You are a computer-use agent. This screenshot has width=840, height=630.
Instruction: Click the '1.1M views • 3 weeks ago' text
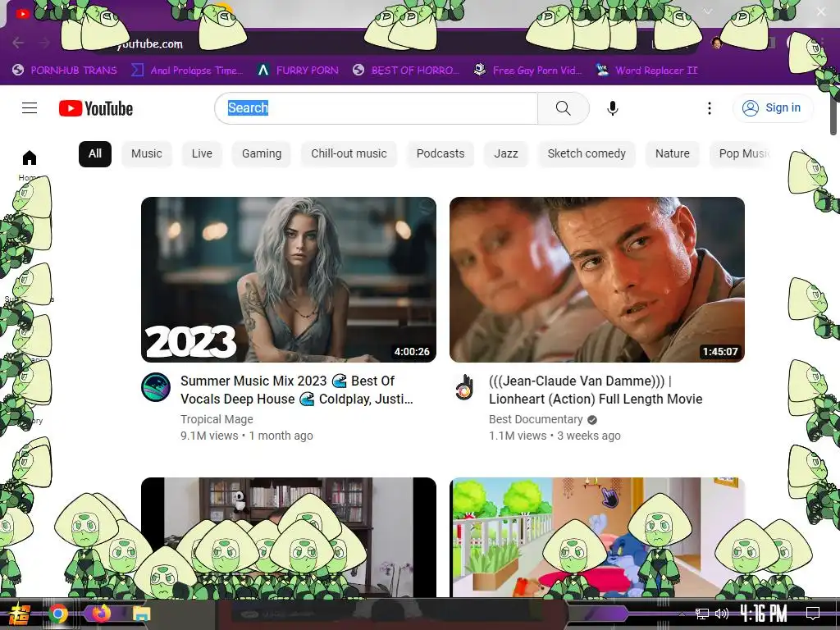[555, 436]
